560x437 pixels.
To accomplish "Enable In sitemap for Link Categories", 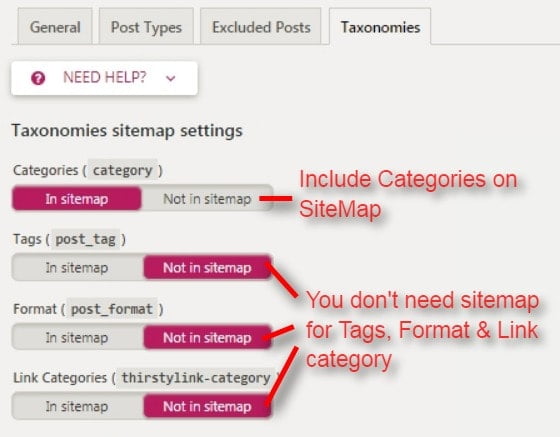I will (x=78, y=406).
